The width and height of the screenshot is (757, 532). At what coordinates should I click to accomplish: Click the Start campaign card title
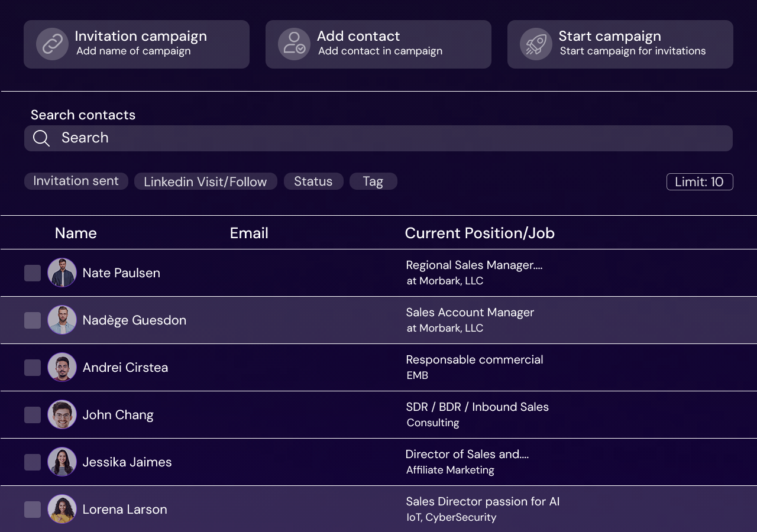click(x=609, y=36)
